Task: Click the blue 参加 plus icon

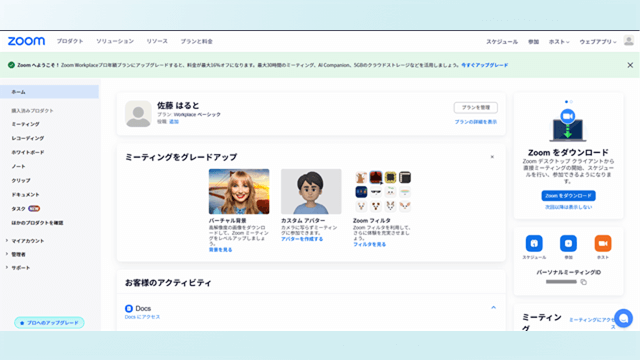Action: 568,243
